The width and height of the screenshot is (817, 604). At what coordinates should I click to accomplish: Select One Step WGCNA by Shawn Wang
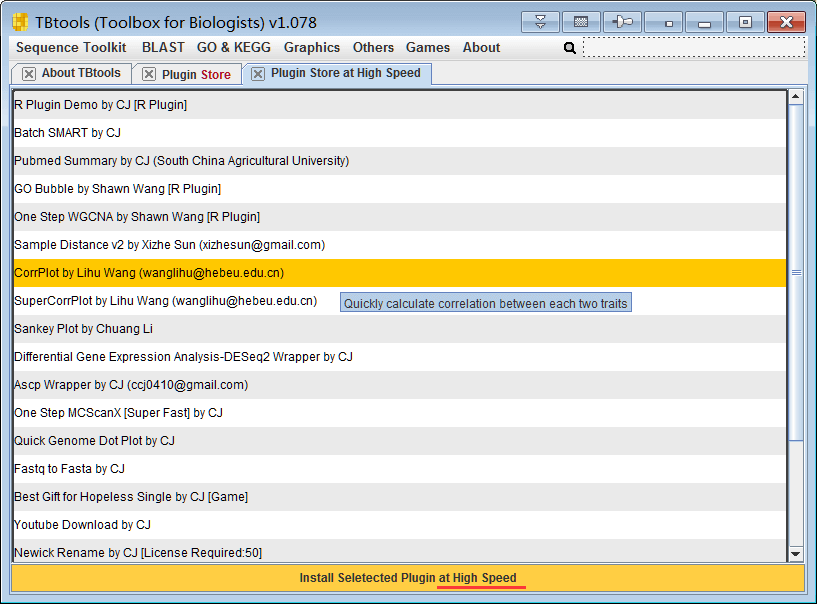click(400, 217)
